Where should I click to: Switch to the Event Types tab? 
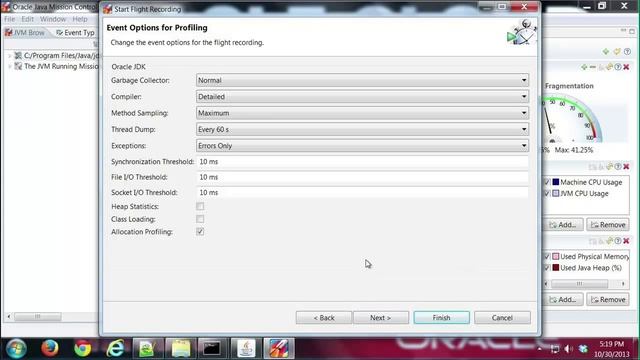coord(75,33)
